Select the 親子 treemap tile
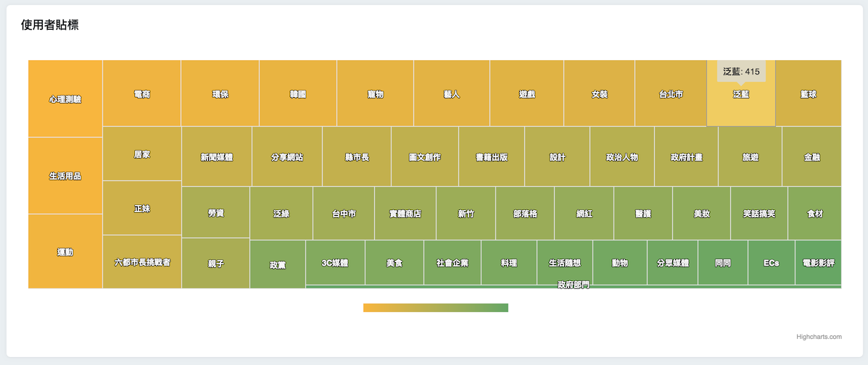Image resolution: width=868 pixels, height=365 pixels. (x=215, y=264)
